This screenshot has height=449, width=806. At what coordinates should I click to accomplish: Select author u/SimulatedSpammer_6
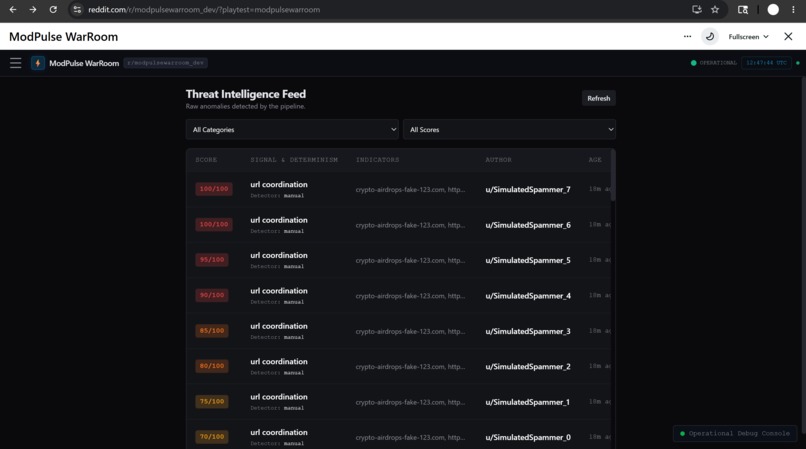[x=528, y=225]
